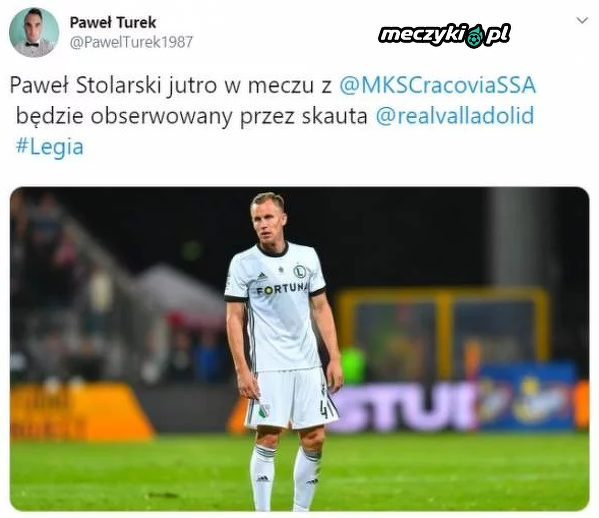Open the @MKSCracoviaSSA mention
This screenshot has width=599, height=518.
click(438, 85)
